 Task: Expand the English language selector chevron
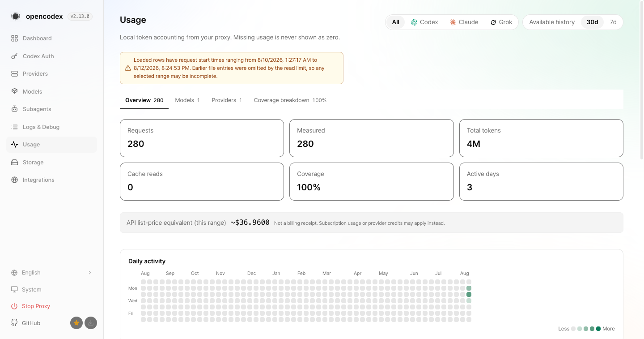tap(90, 273)
